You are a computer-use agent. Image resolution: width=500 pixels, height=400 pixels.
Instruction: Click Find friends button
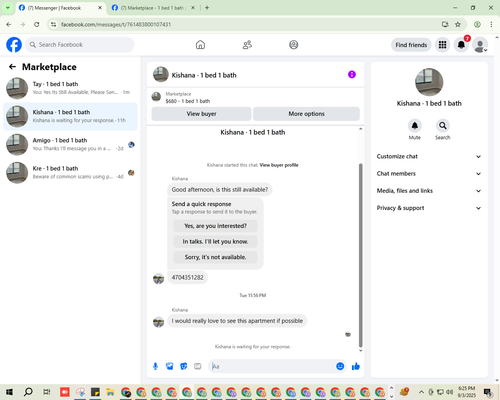[411, 45]
